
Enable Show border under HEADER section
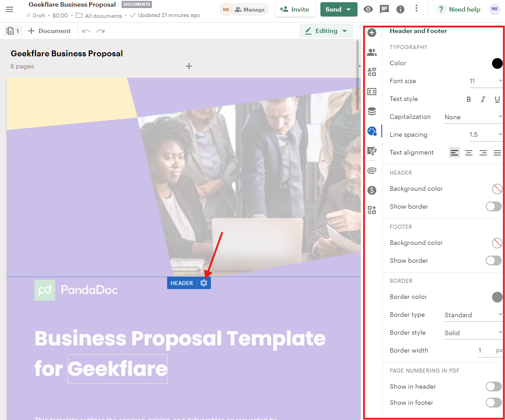[494, 206]
